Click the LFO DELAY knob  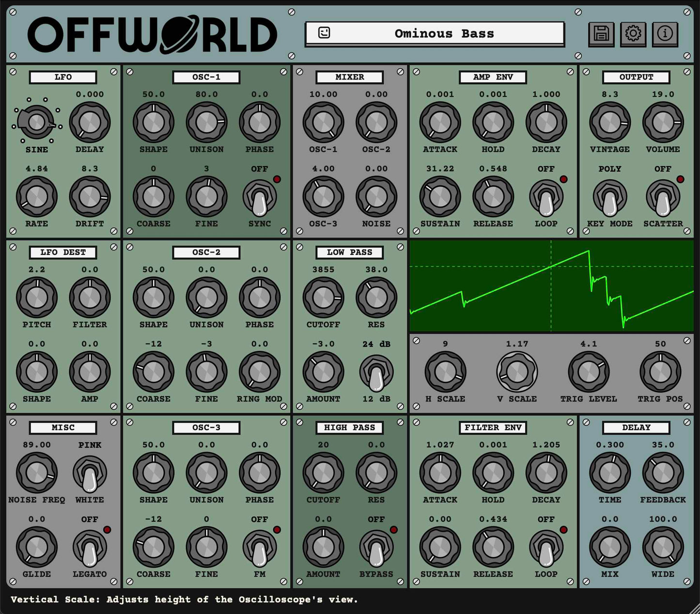pos(90,122)
